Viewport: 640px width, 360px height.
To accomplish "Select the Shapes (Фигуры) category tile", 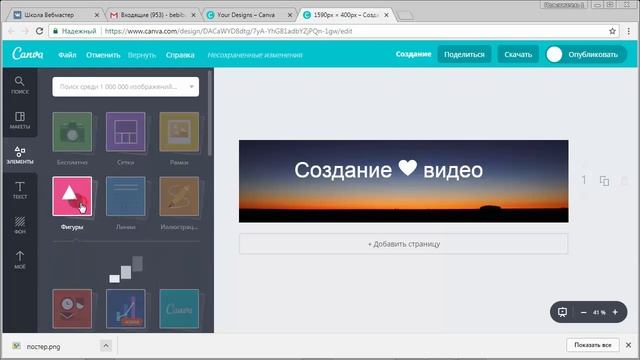I will [x=72, y=196].
